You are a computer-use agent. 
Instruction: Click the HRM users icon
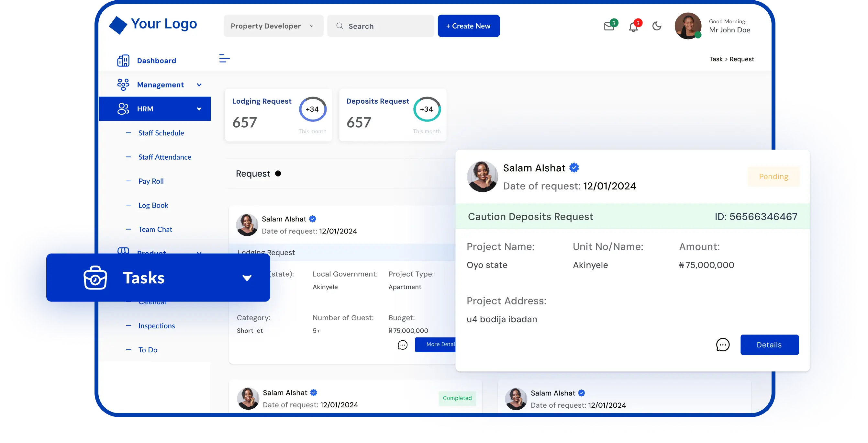point(123,109)
